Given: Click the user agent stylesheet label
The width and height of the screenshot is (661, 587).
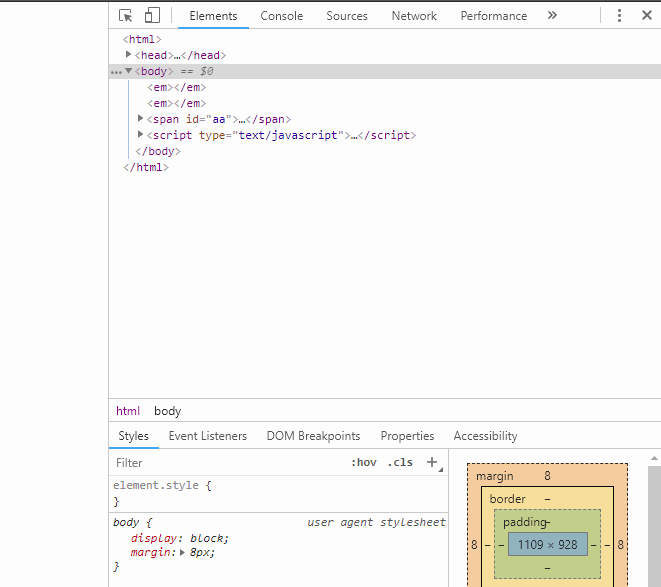Looking at the screenshot, I should tap(376, 522).
